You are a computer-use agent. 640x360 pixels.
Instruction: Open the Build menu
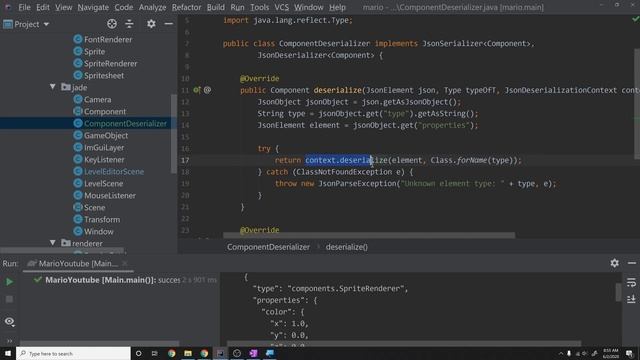point(216,7)
